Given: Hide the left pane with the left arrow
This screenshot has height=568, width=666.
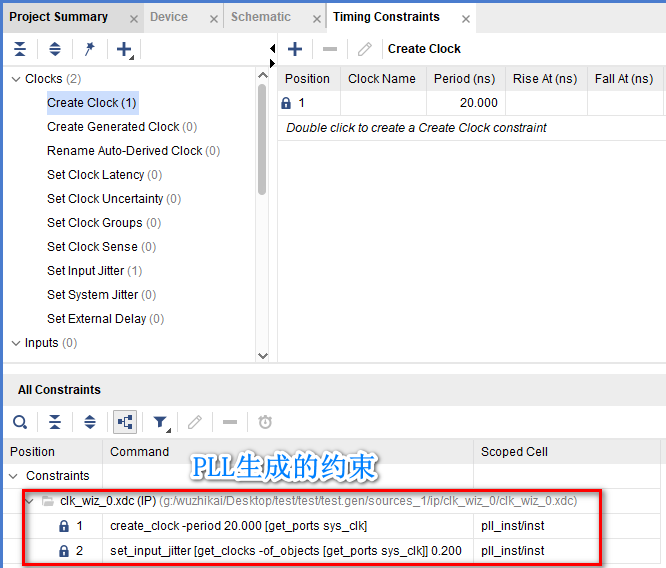Looking at the screenshot, I should pyautogui.click(x=272, y=48).
